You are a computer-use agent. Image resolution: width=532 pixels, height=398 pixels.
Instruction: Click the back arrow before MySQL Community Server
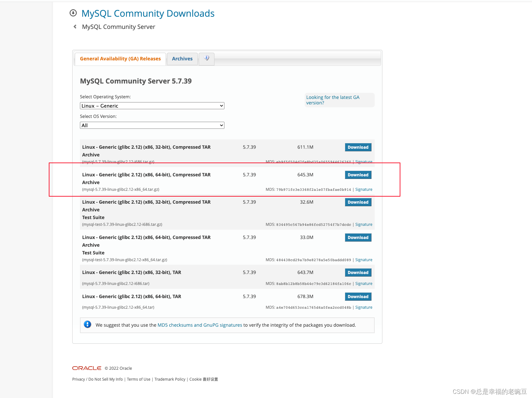coord(75,27)
